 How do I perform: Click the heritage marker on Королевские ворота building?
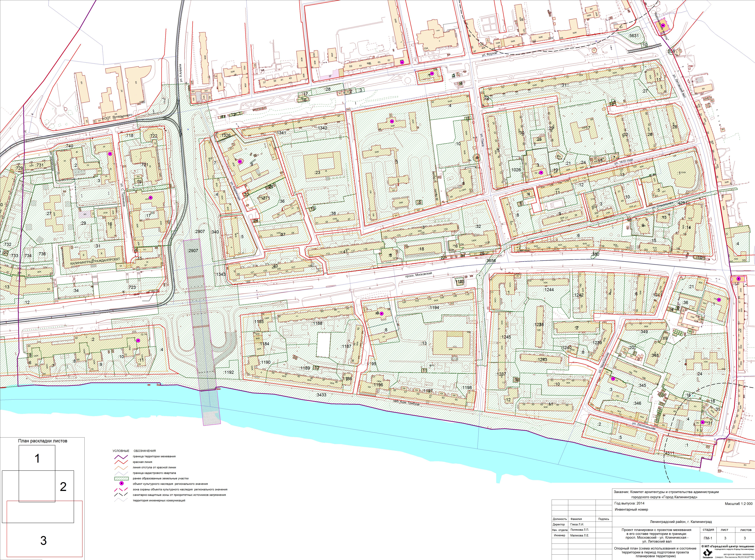coord(663,25)
